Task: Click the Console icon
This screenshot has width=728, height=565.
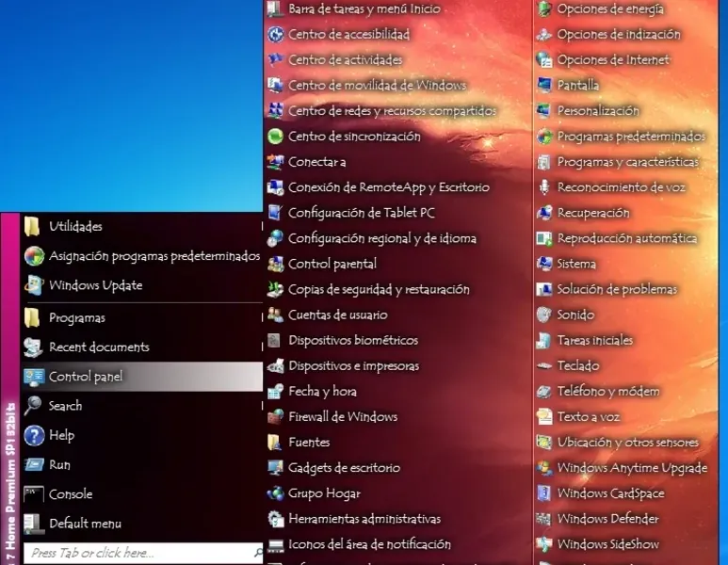Action: (34, 494)
